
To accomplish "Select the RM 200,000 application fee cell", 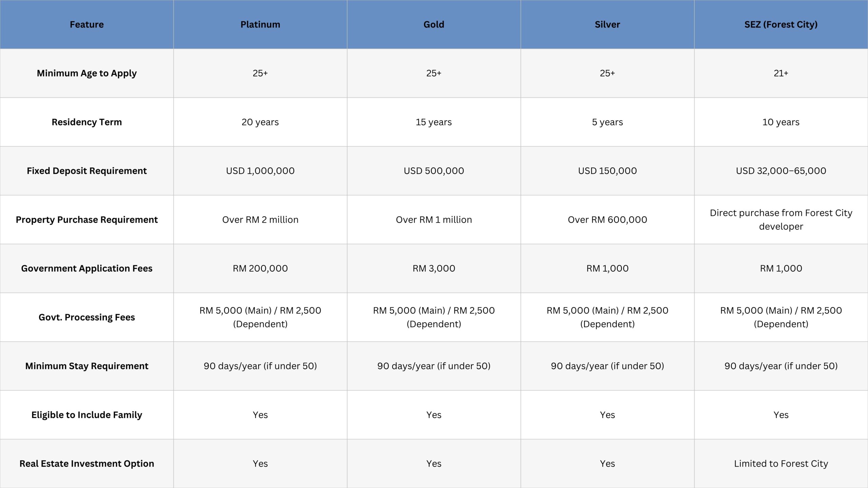I will [260, 268].
